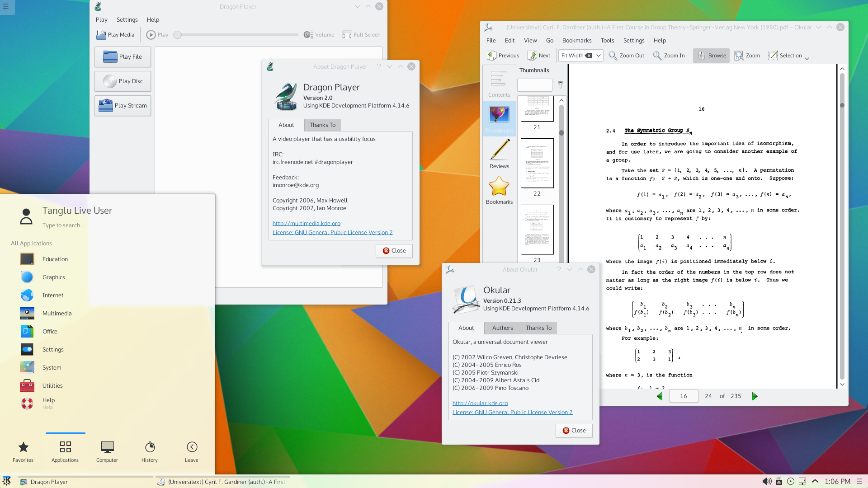Go to Next page in Okular
The image size is (868, 488).
pyautogui.click(x=539, y=56)
